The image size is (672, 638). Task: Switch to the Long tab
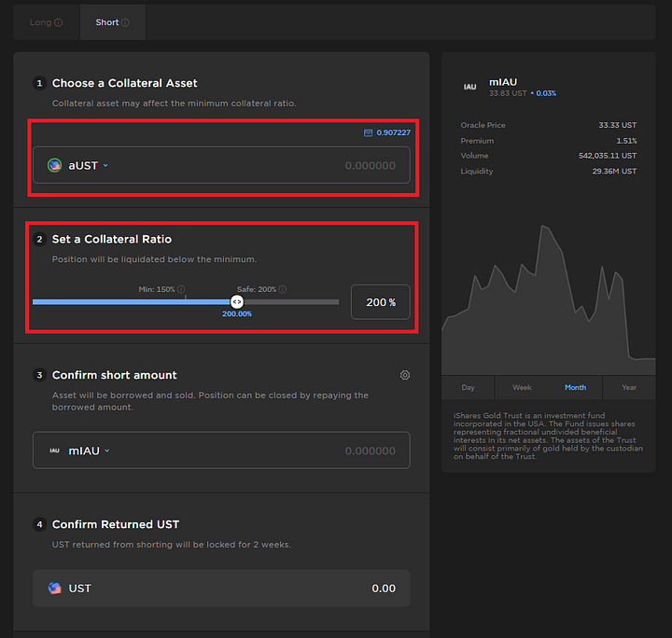(47, 22)
